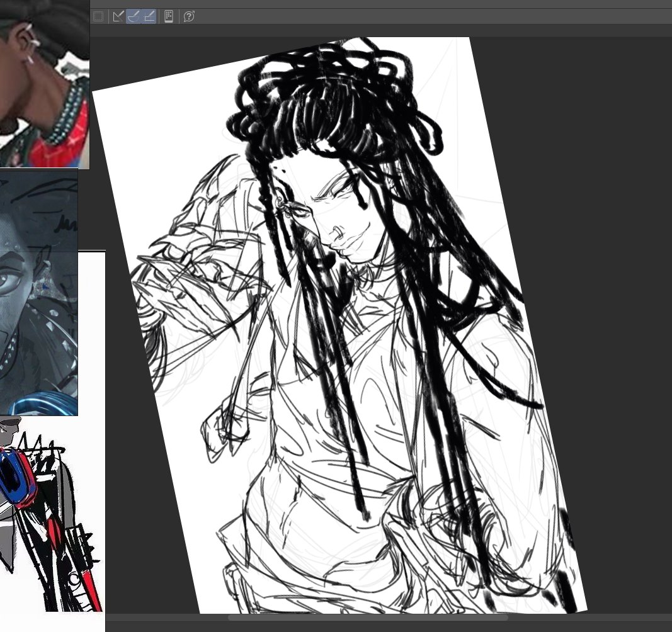Viewport: 672px width, 632px height.
Task: Click the horizontal canvas scrollbar
Action: tap(368, 618)
